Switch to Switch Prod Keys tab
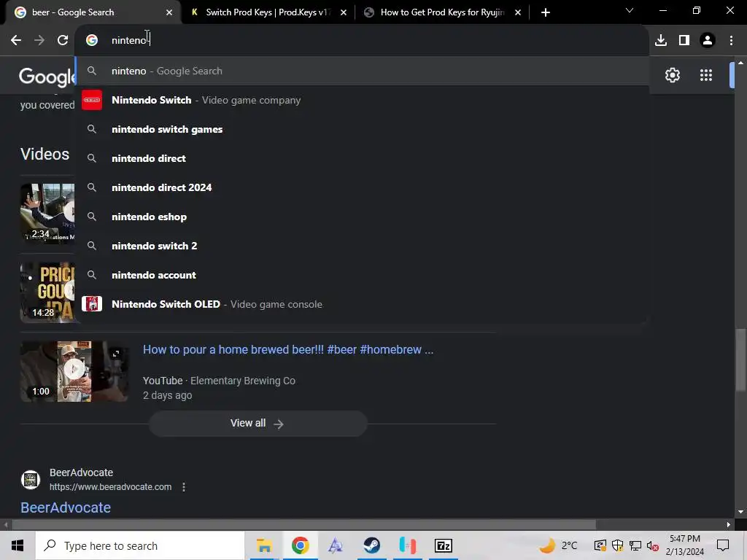This screenshot has width=747, height=560. [x=268, y=12]
